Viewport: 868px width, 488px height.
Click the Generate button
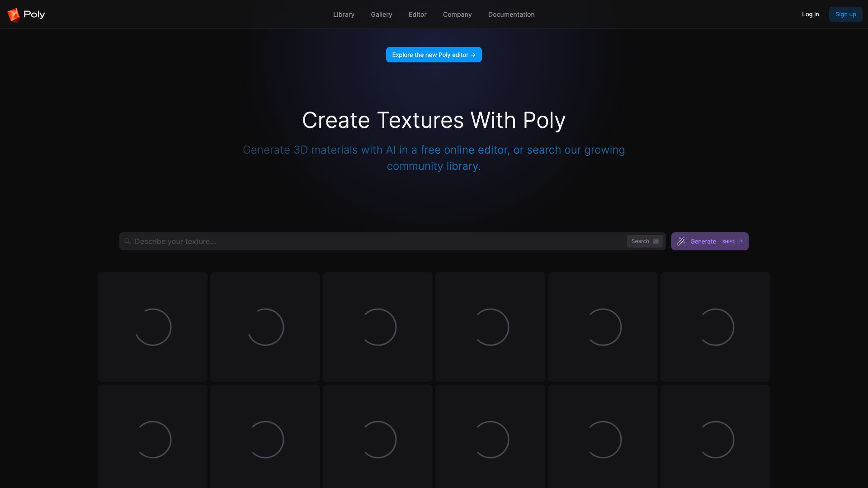(x=710, y=241)
